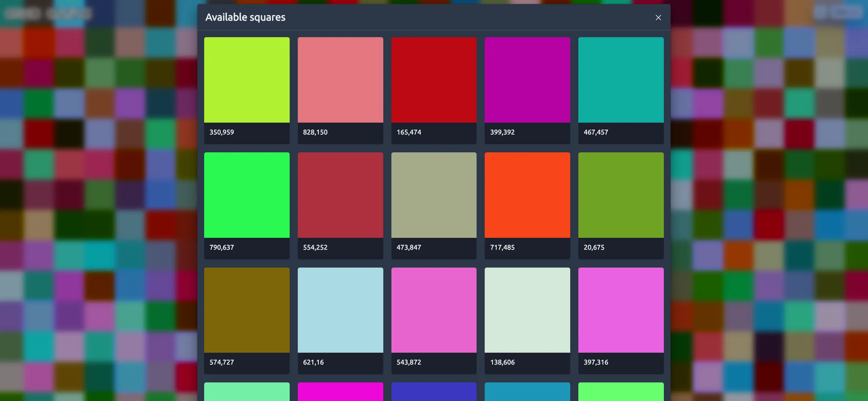
Task: Choose the orange-red square 717,485
Action: pos(527,195)
